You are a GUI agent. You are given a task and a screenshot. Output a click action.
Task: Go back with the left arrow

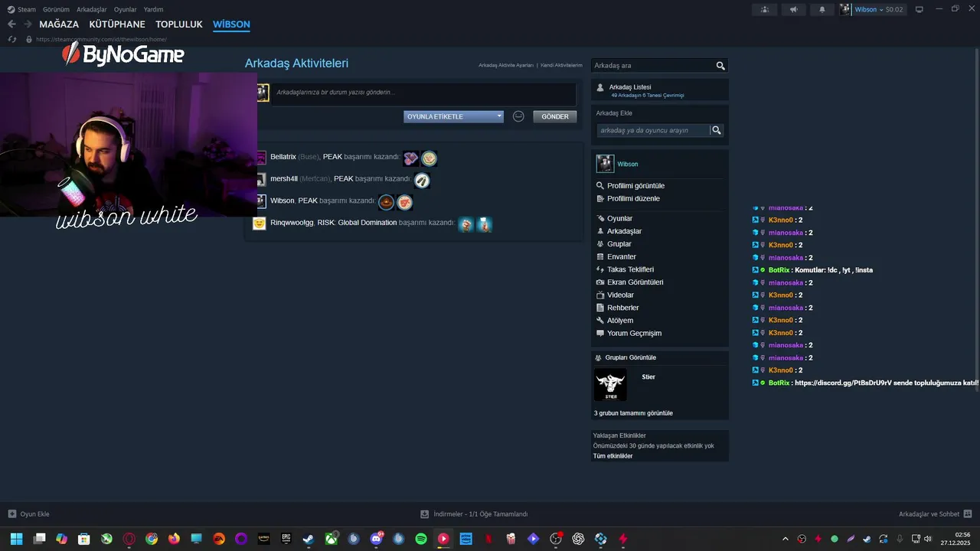11,24
